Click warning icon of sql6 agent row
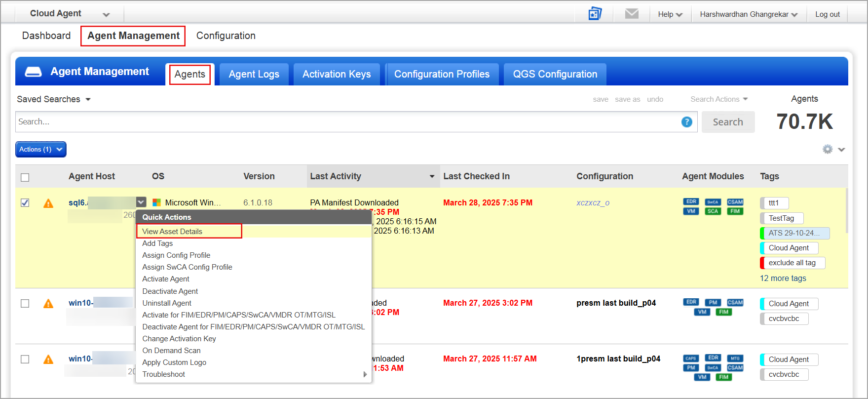Image resolution: width=868 pixels, height=399 pixels. [48, 203]
